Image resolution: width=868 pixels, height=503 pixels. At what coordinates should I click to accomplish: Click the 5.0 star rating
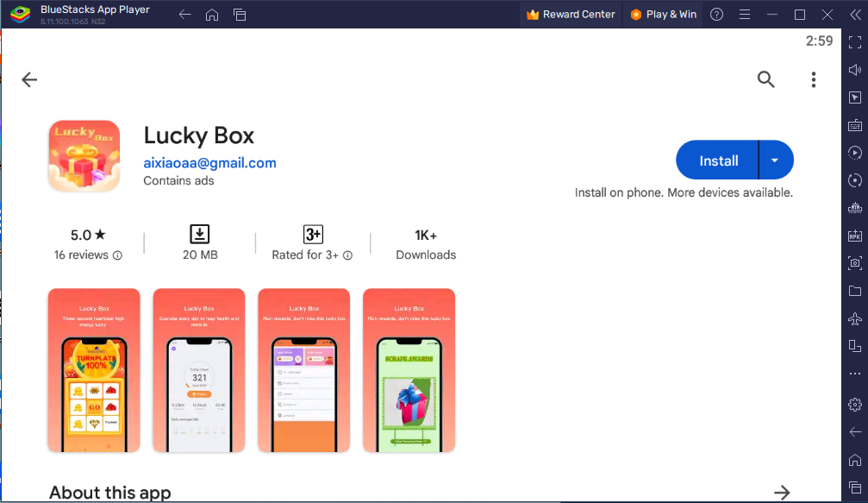[88, 235]
